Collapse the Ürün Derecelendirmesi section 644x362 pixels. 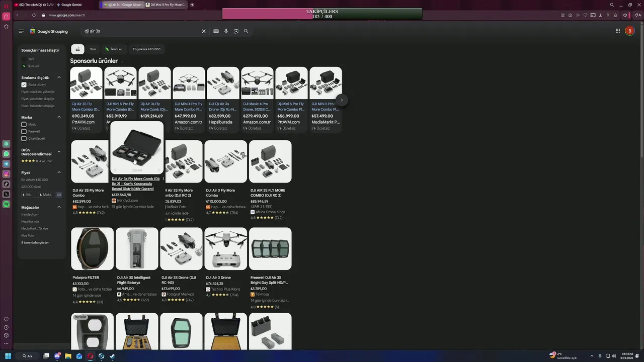coord(59,151)
